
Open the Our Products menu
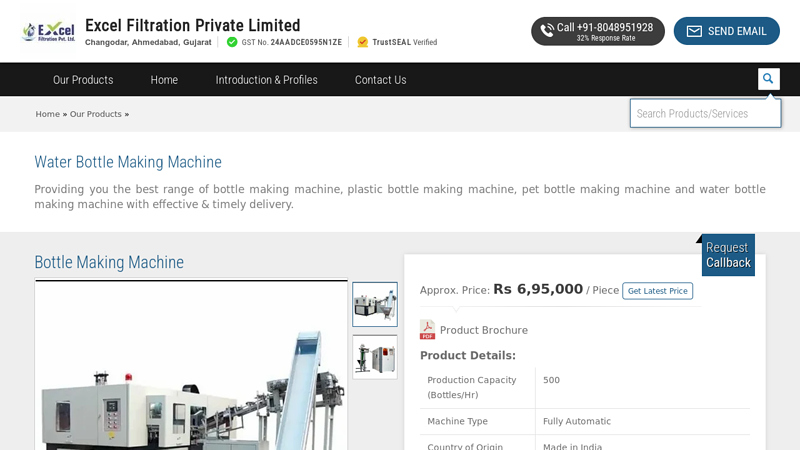83,80
